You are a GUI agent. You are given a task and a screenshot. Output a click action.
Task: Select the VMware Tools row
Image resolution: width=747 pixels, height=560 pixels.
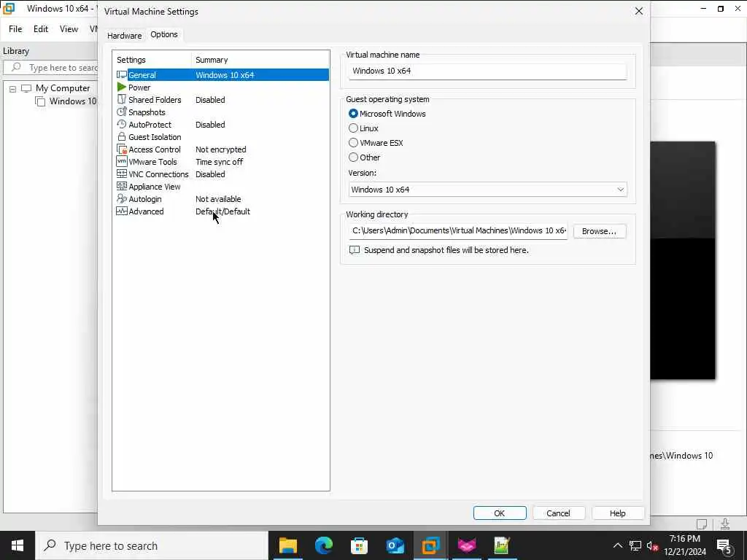tap(220, 161)
